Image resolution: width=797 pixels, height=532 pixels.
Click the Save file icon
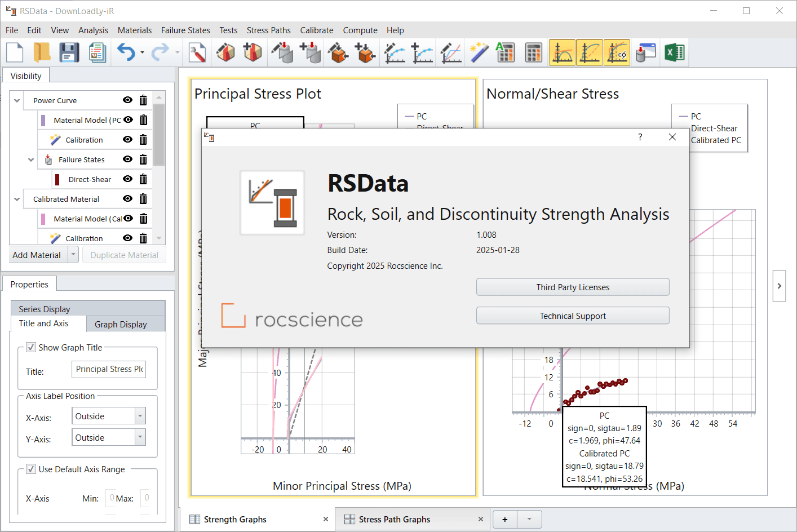coord(69,52)
